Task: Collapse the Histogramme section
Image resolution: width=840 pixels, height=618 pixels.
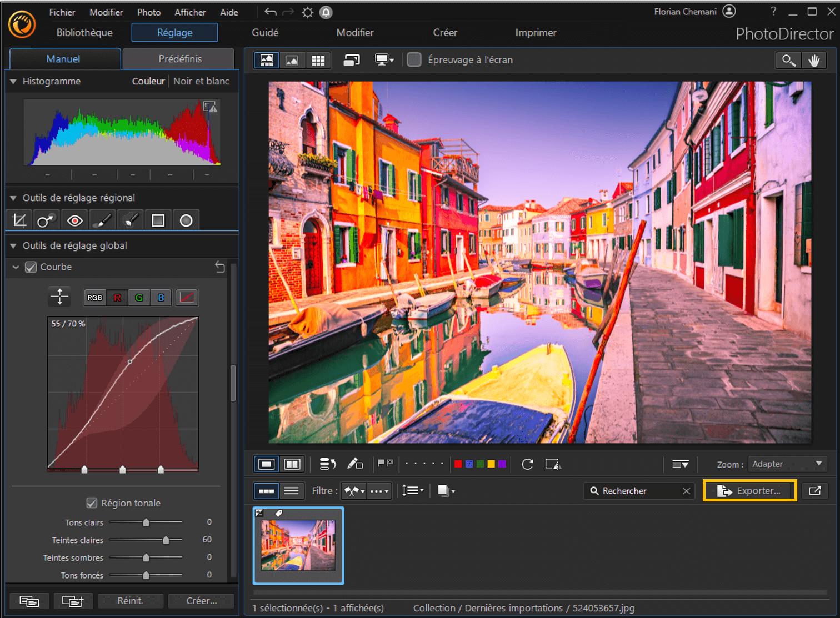Action: [12, 81]
